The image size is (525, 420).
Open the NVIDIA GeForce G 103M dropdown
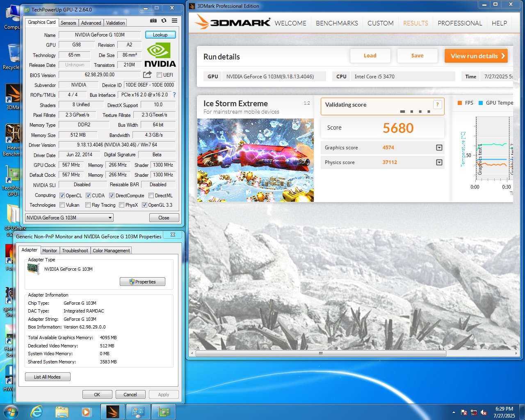click(x=69, y=218)
